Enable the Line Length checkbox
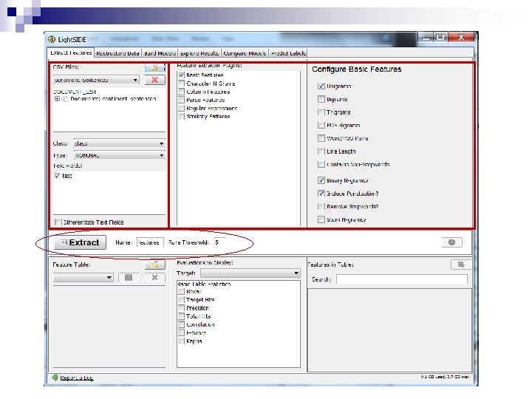This screenshot has height=399, width=532. pyautogui.click(x=321, y=151)
